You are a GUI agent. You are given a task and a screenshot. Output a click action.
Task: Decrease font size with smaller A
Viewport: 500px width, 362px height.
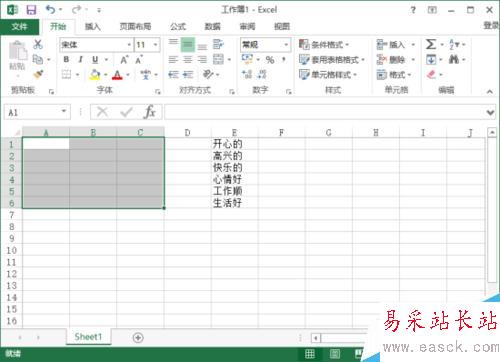point(139,60)
